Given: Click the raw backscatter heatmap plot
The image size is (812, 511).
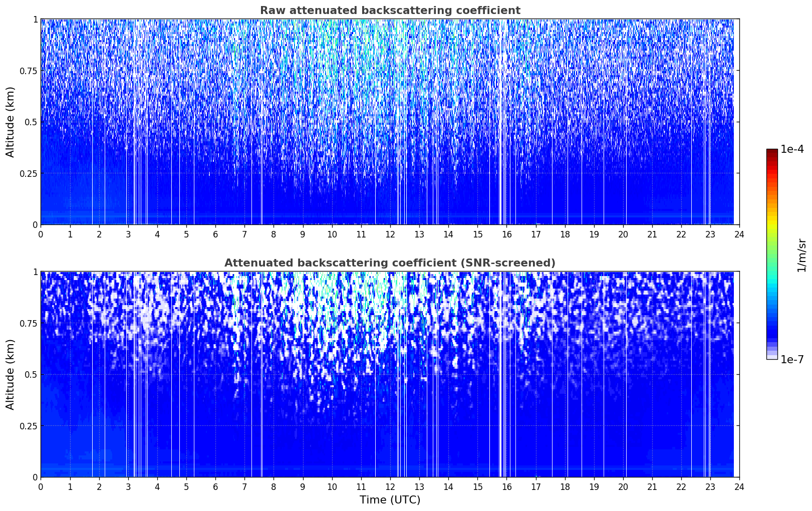Looking at the screenshot, I should 390,122.
